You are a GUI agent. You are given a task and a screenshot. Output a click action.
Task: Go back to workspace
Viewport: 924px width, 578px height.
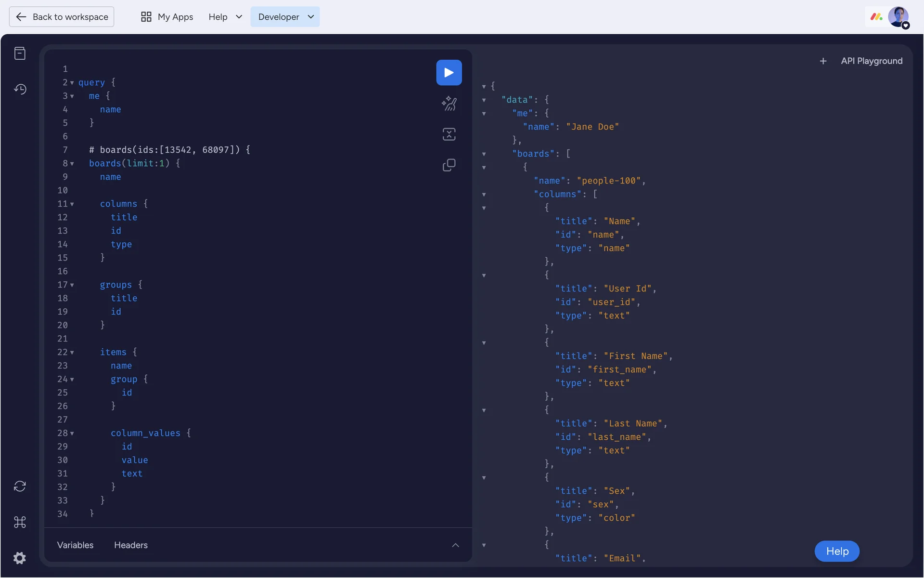[x=62, y=17]
